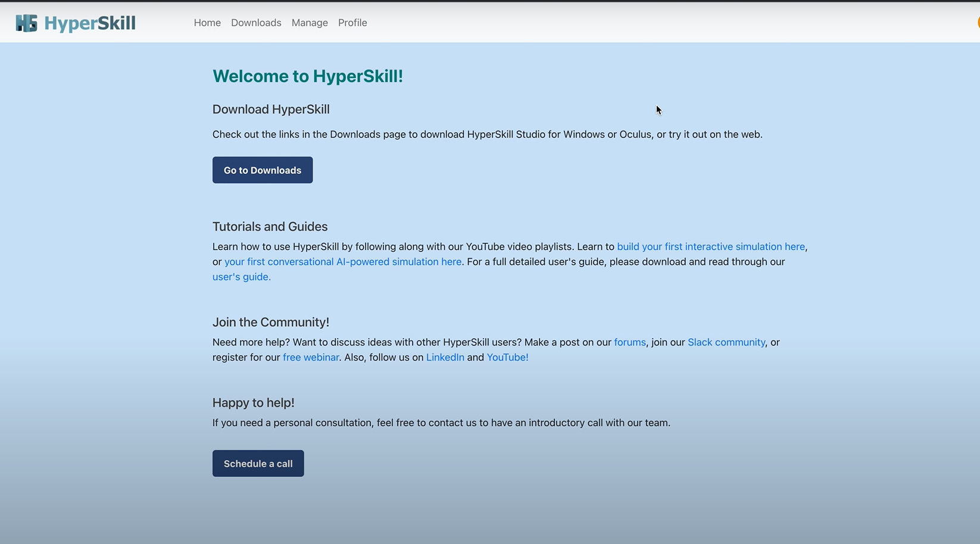
Task: Open the user's guide link
Action: (x=241, y=276)
